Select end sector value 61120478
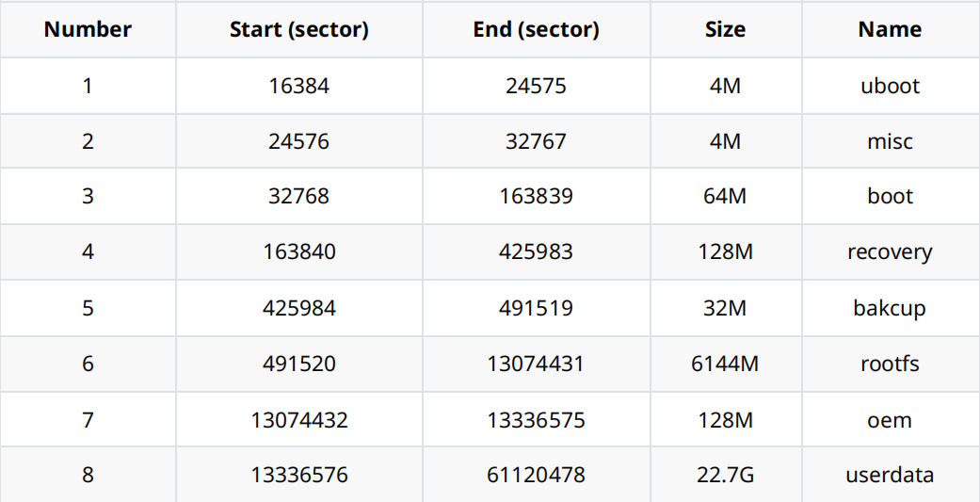Image resolution: width=980 pixels, height=502 pixels. [536, 475]
